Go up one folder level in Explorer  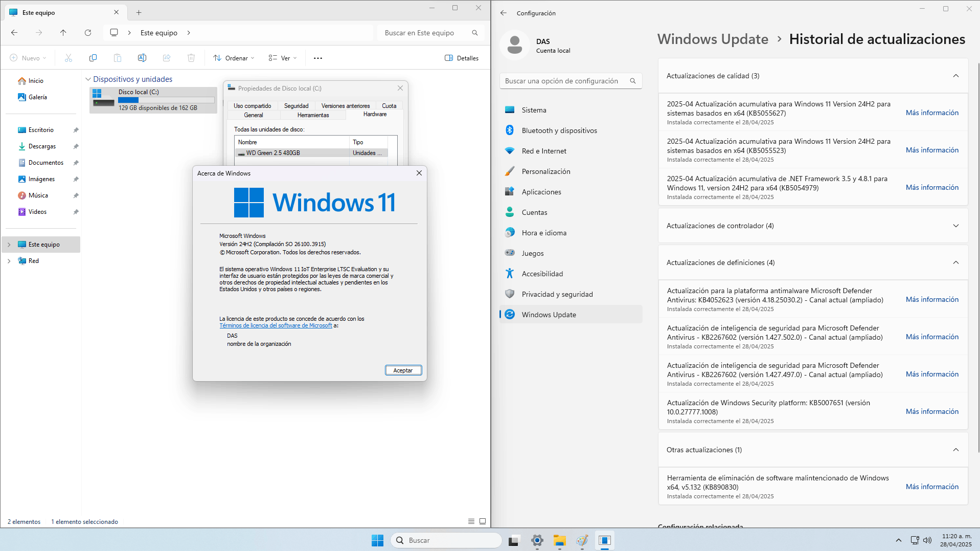tap(63, 33)
